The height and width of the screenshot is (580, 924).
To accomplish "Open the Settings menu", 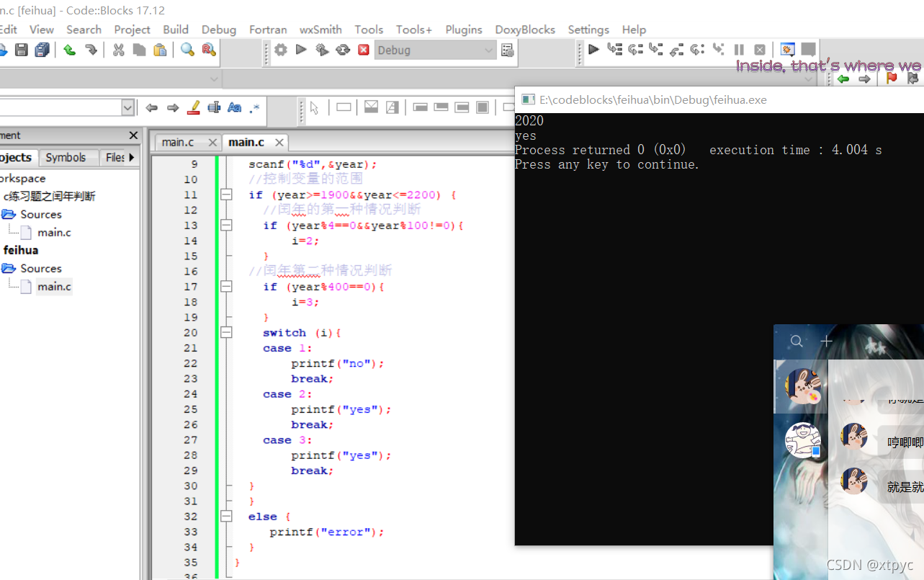I will [x=588, y=30].
